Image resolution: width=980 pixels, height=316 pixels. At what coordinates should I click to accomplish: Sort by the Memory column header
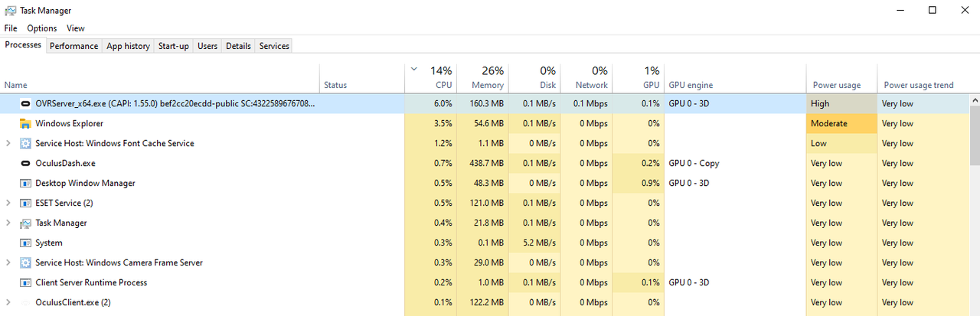coord(483,77)
